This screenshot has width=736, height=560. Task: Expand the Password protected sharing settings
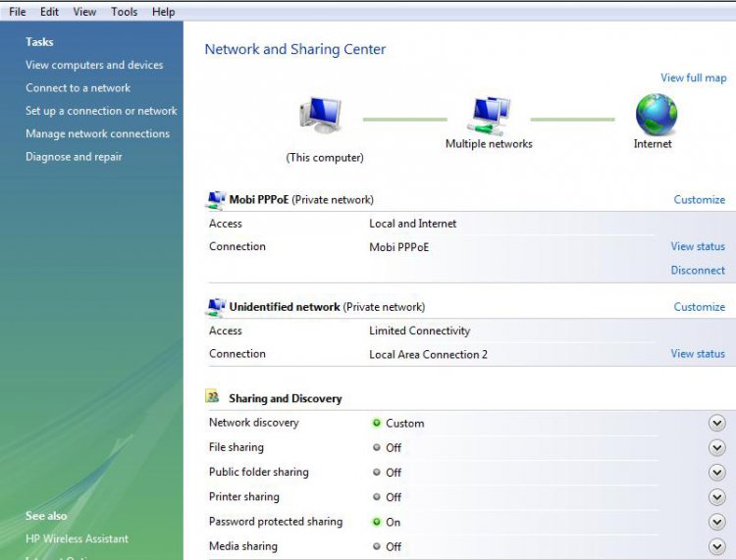[716, 522]
